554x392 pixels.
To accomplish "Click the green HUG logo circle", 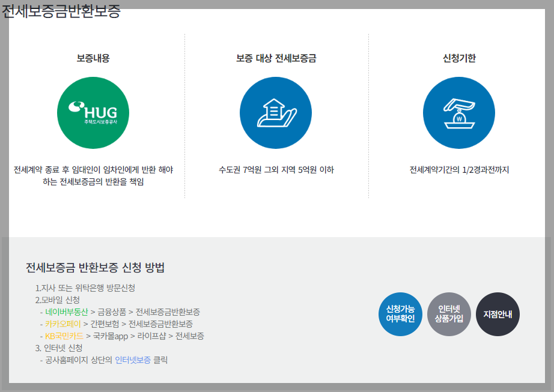I will coord(93,113).
